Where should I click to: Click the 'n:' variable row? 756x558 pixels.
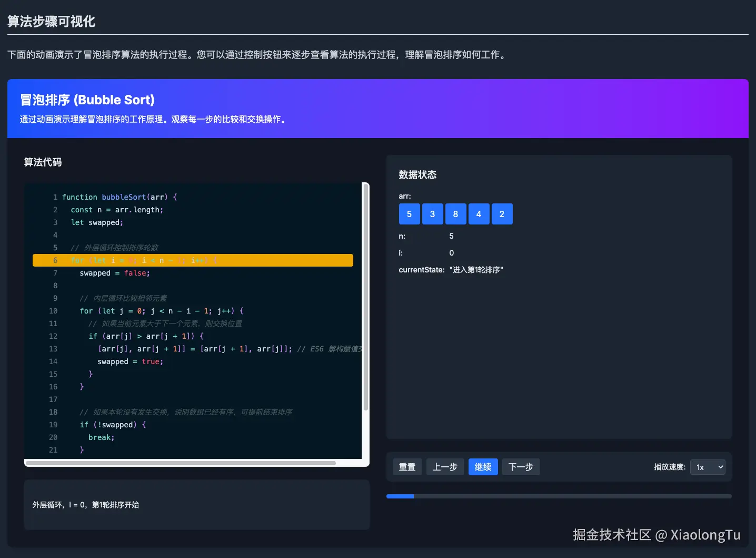[x=426, y=236]
